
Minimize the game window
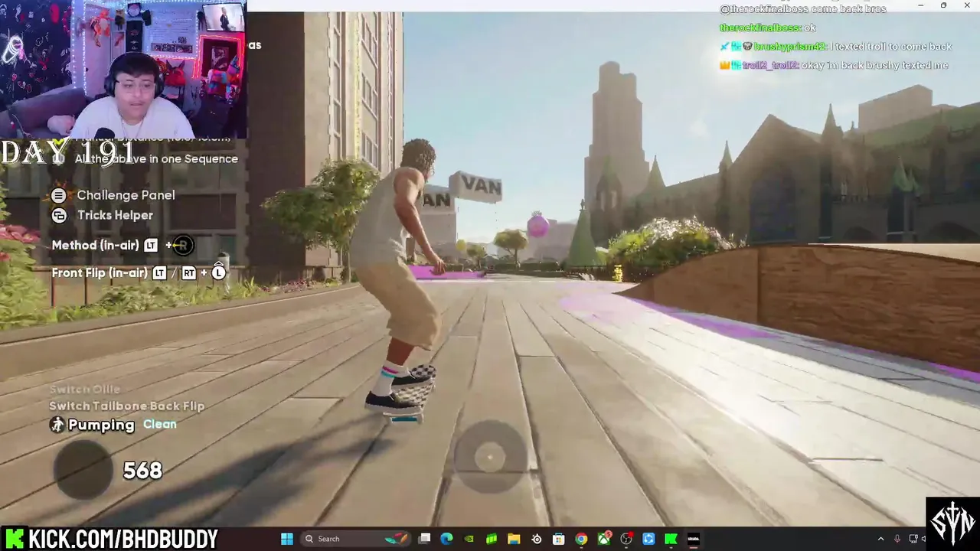pos(920,5)
